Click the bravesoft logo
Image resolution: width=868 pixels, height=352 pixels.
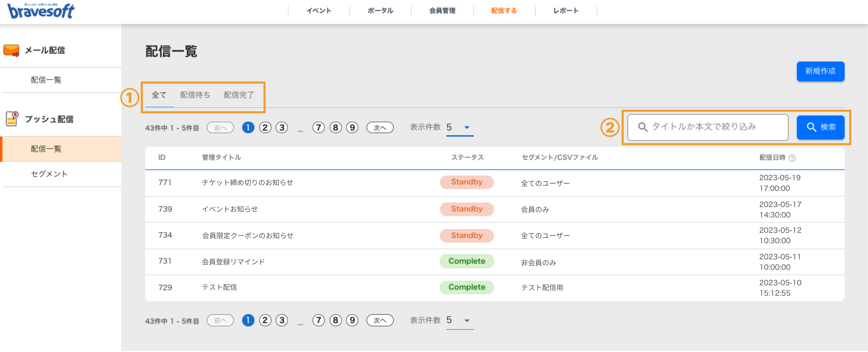coord(41,11)
